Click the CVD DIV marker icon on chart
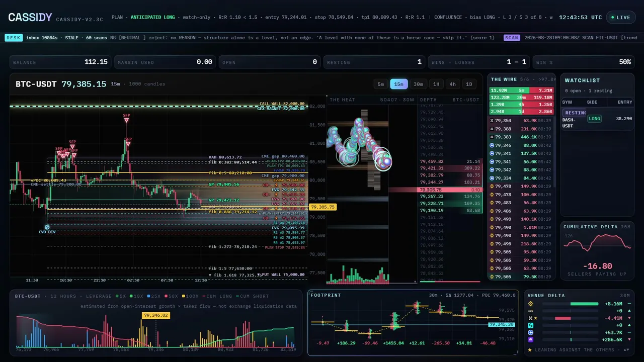 (47, 227)
